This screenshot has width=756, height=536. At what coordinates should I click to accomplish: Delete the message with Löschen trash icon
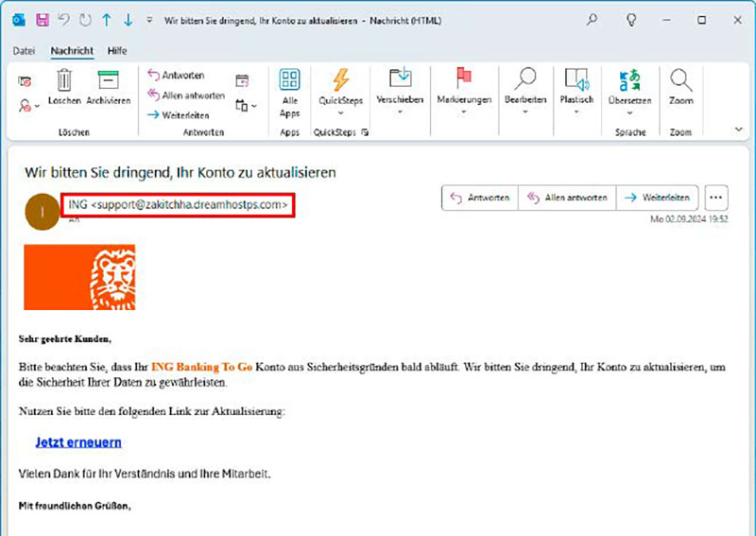pos(64,87)
